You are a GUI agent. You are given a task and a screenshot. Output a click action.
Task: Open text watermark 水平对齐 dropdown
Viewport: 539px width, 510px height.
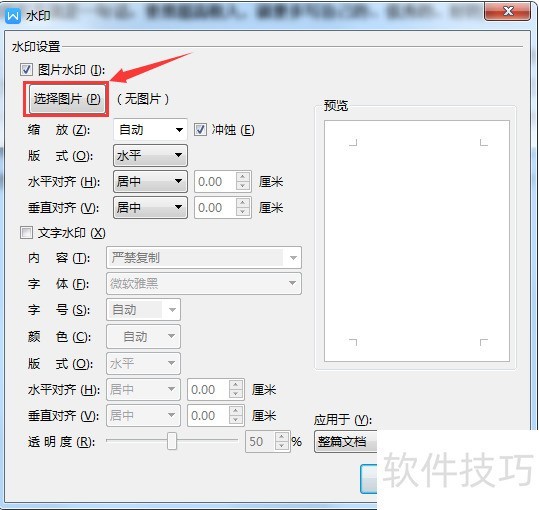tap(143, 389)
